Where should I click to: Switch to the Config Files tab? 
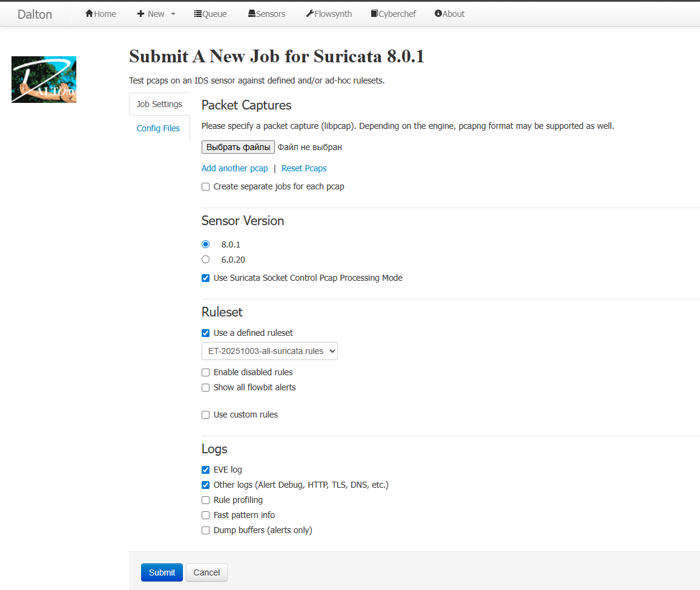tap(158, 128)
